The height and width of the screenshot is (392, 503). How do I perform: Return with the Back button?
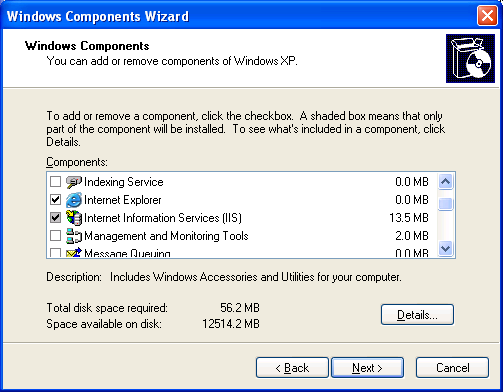tap(292, 368)
